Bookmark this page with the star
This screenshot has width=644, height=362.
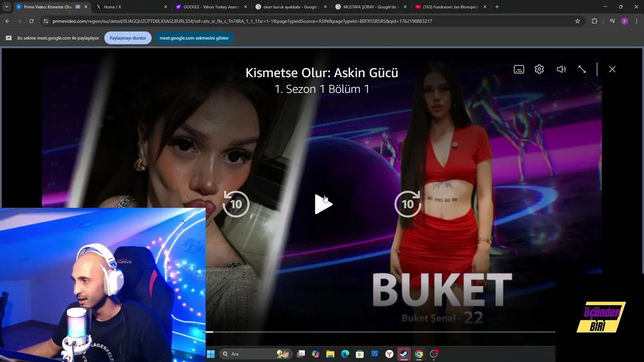(x=578, y=21)
